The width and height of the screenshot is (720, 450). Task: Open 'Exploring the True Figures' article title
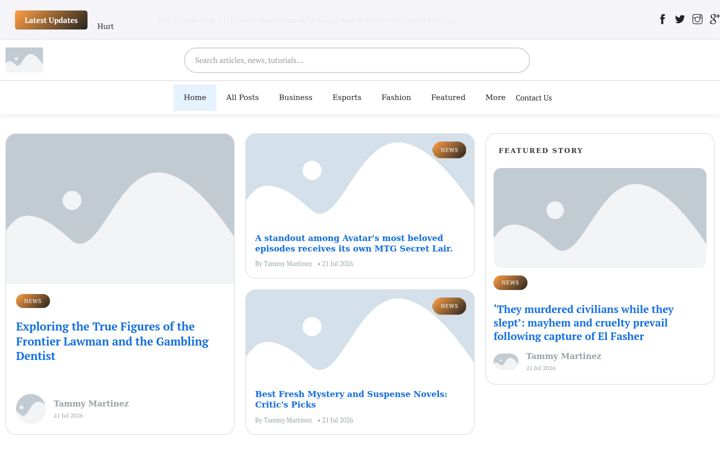[112, 341]
